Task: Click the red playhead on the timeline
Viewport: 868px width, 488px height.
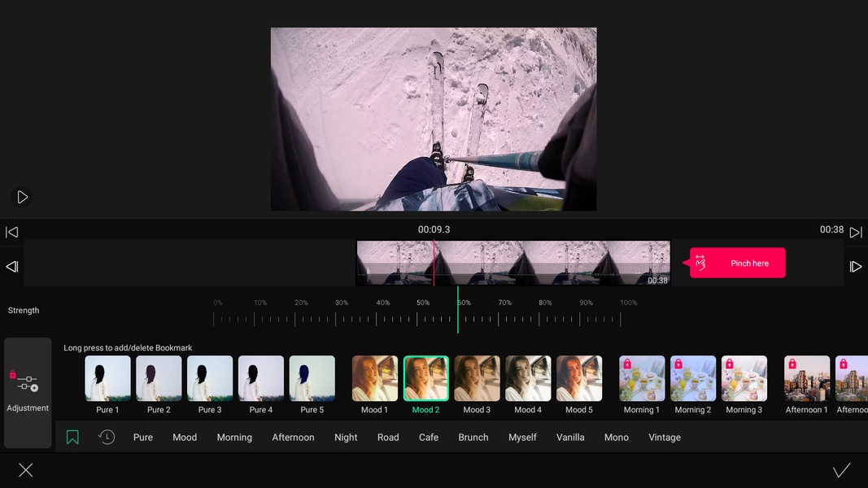Action: [434, 263]
